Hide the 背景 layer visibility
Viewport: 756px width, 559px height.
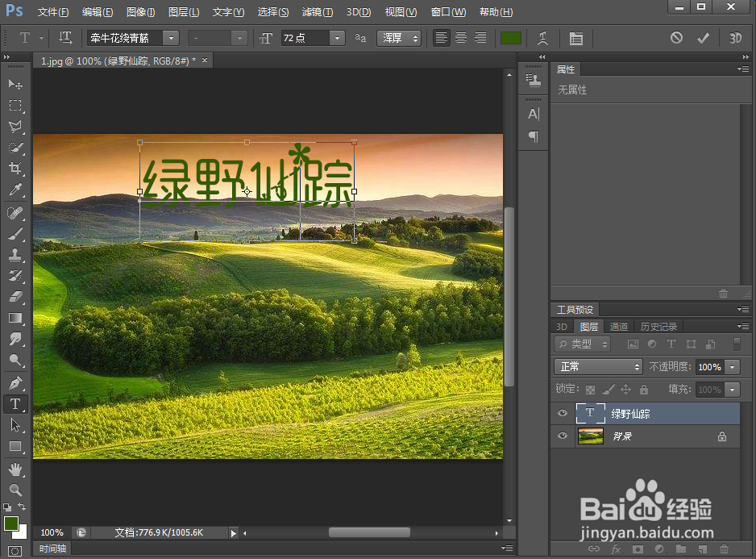click(562, 436)
